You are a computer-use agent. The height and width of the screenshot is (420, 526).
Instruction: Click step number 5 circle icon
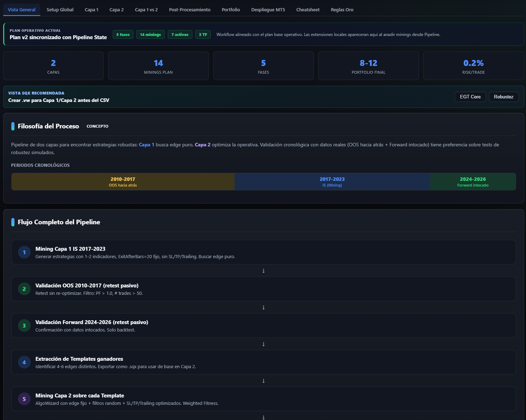24,399
